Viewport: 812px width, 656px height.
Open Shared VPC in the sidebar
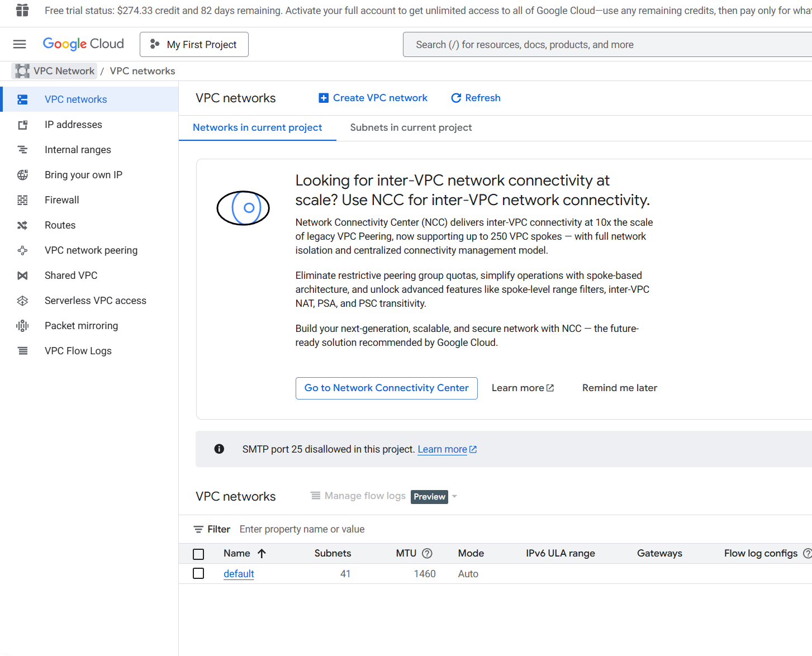89,275
